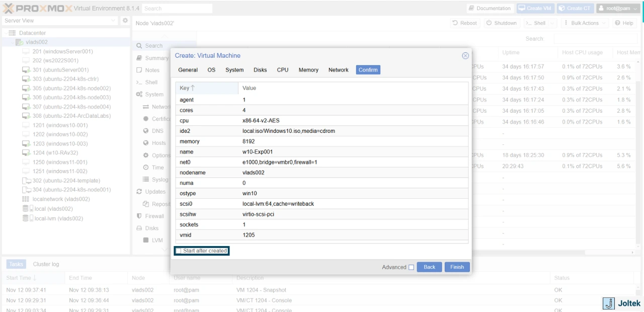
Task: Select VM 201 (windowsServer001)
Action: coord(62,51)
